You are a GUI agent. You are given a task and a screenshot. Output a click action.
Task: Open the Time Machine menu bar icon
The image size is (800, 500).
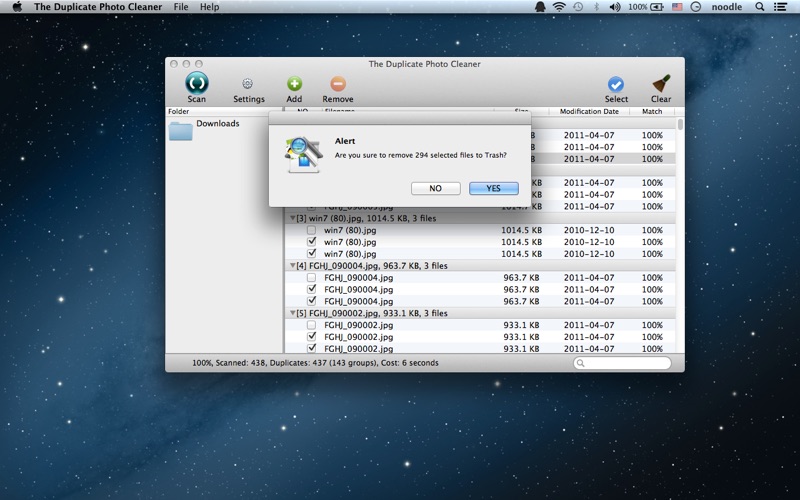pos(578,7)
